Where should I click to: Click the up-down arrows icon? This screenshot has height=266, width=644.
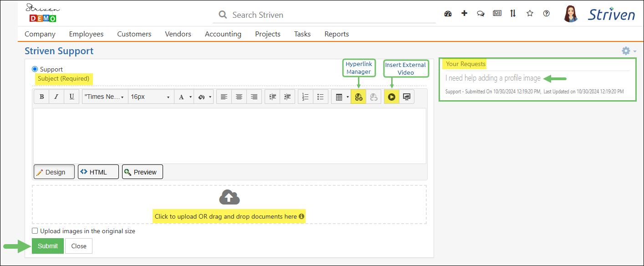click(x=513, y=14)
